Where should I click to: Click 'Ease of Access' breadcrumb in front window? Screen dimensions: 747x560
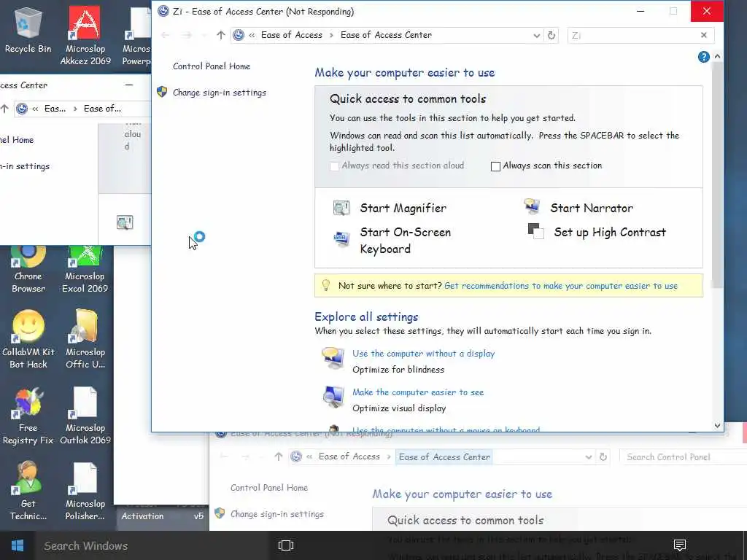coord(292,35)
